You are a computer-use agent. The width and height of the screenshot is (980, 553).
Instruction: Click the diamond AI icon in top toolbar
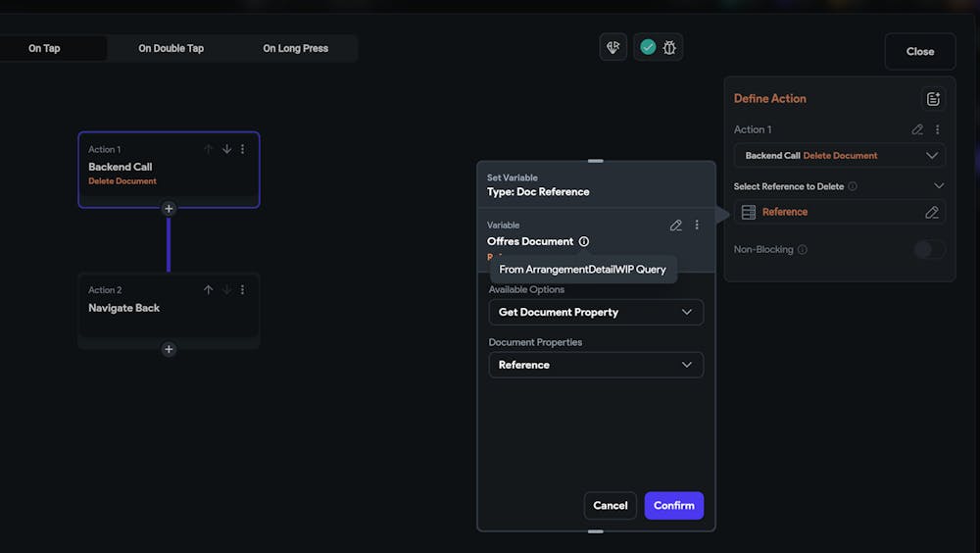[x=613, y=47]
